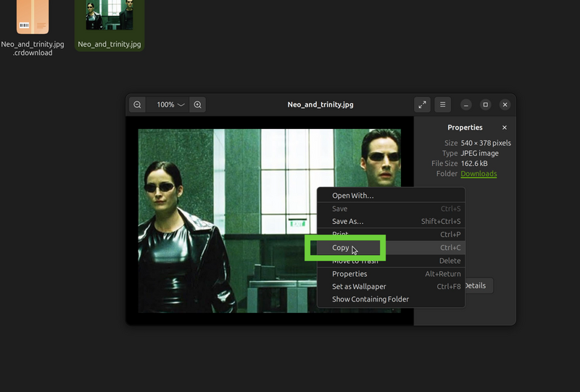Select Save As… menu entry
This screenshot has height=392, width=580.
(x=348, y=222)
